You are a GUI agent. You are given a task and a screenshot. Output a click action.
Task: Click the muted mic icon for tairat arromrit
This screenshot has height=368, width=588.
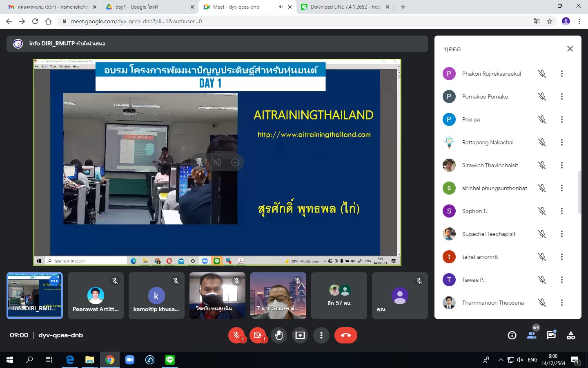point(542,257)
